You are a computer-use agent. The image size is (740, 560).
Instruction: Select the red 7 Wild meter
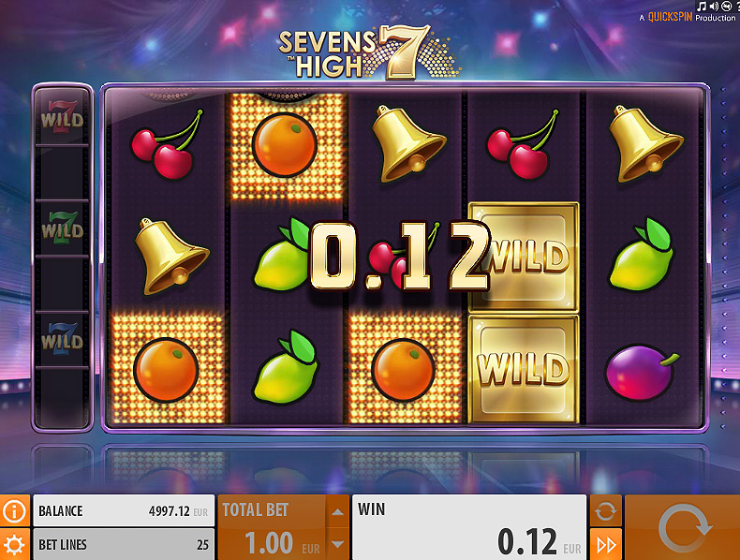62,117
